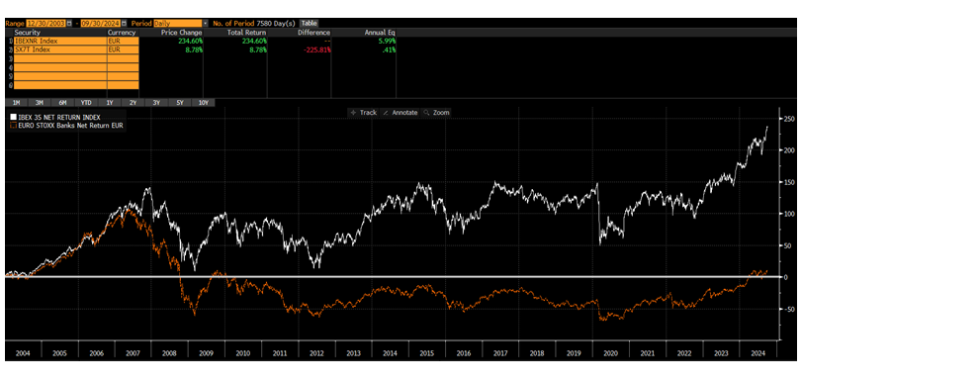The width and height of the screenshot is (980, 382).
Task: Select the 6M time range tab
Action: coord(62,103)
